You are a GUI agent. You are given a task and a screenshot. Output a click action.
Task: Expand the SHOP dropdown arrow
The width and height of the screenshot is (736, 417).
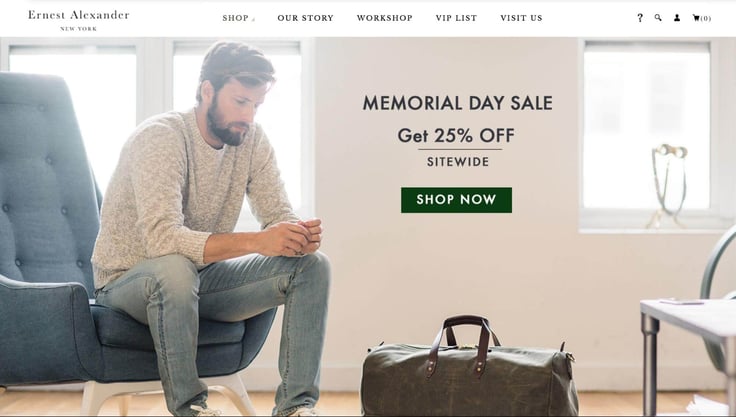point(253,19)
